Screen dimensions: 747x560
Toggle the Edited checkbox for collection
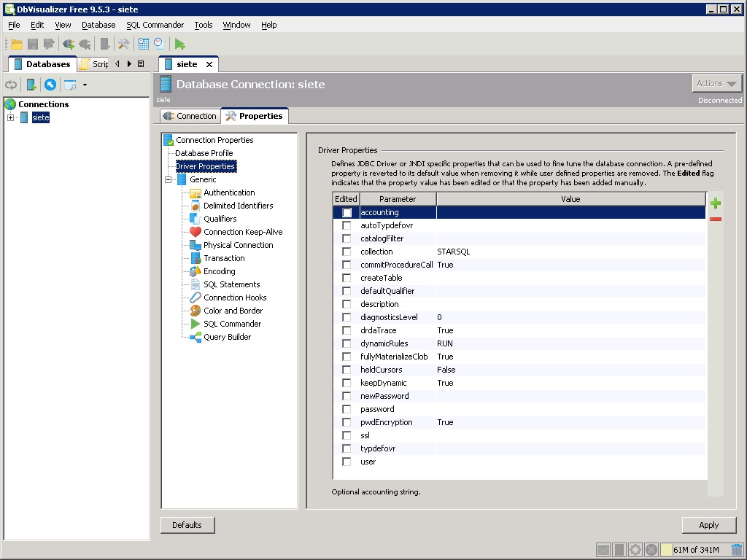click(347, 252)
